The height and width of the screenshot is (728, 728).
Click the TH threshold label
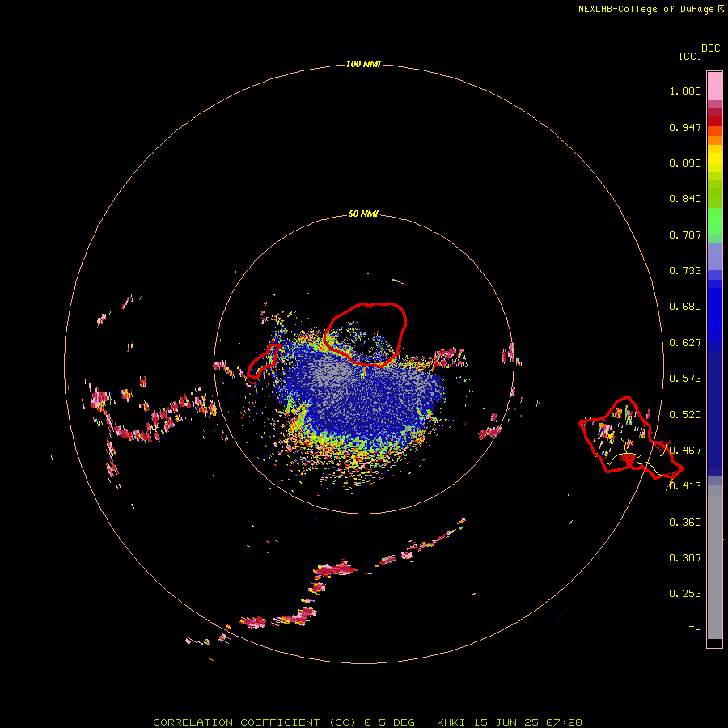[695, 630]
